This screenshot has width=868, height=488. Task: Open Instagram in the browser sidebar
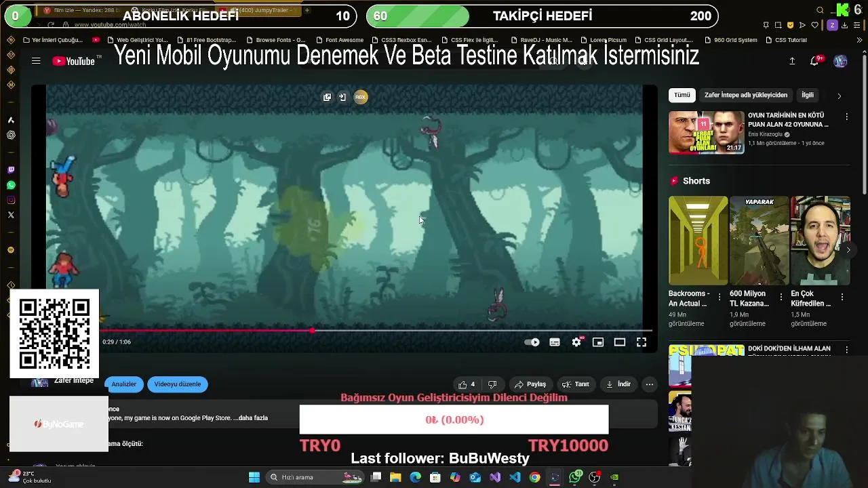pyautogui.click(x=11, y=200)
